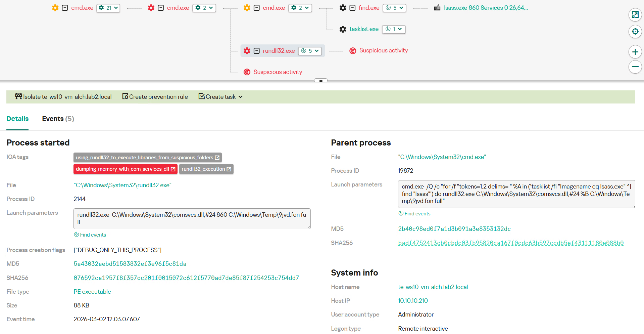Click the panel resize divider handle

click(320, 81)
